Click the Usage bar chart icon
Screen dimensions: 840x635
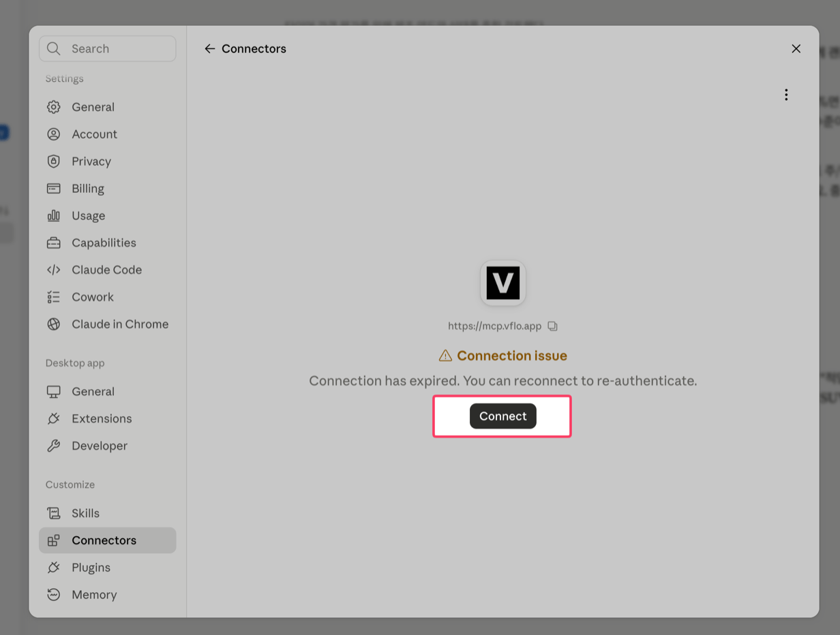pyautogui.click(x=54, y=216)
